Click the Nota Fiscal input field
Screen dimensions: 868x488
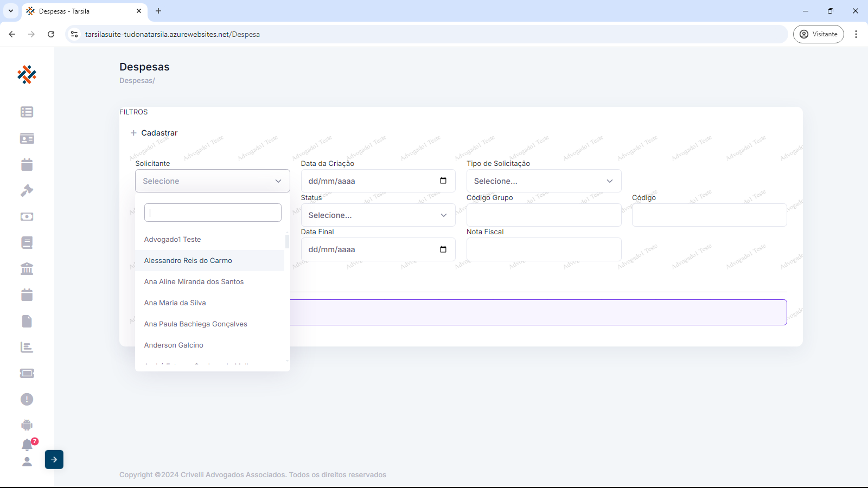point(544,249)
